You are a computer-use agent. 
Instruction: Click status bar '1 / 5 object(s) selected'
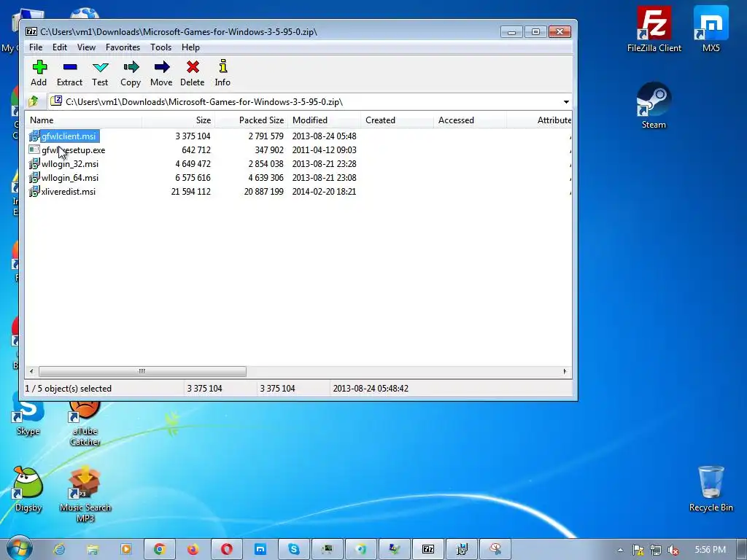[69, 389]
